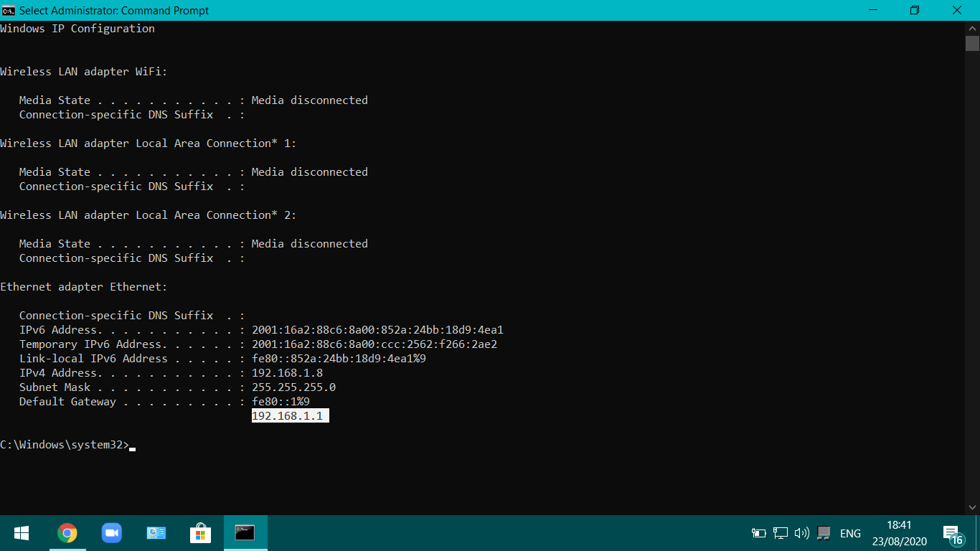
Task: Click the scrollbar down arrow
Action: point(972,508)
